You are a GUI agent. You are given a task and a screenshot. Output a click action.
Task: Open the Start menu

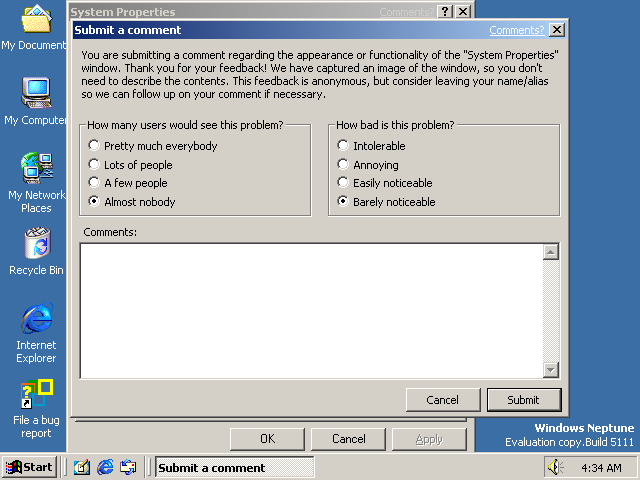point(29,467)
